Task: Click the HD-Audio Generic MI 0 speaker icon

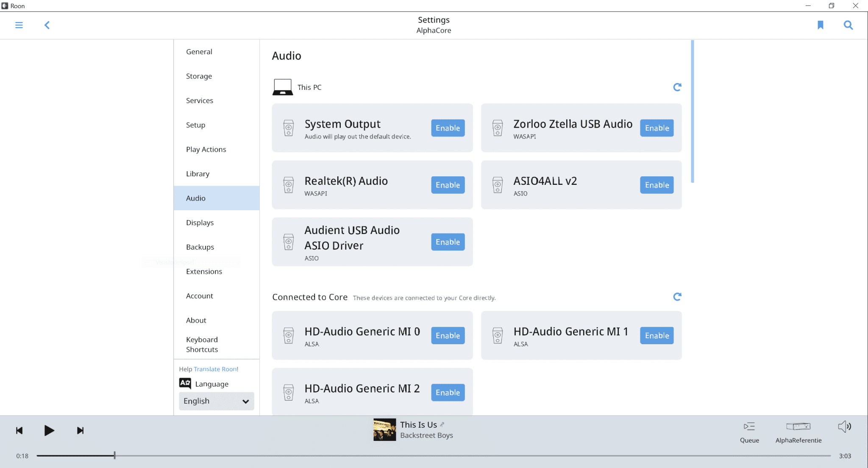Action: pyautogui.click(x=289, y=336)
